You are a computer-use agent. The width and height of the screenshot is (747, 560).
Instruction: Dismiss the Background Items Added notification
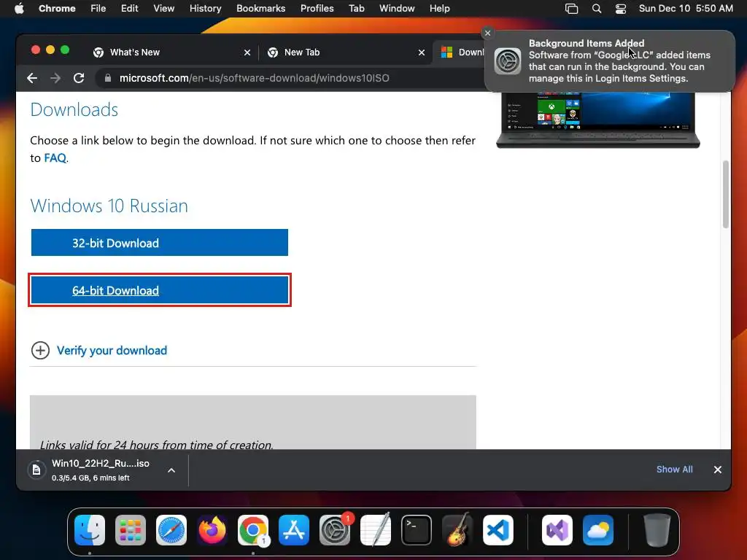click(x=487, y=33)
